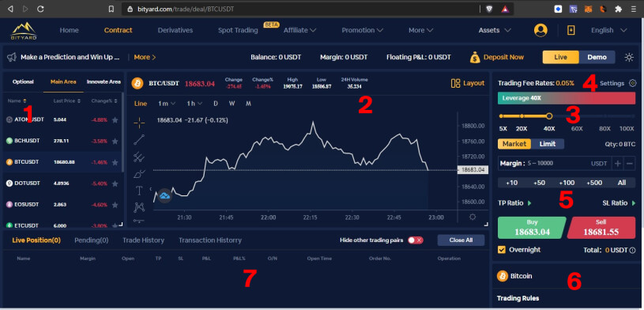Switch to Innovate Area tab
The image size is (644, 310).
pos(104,81)
